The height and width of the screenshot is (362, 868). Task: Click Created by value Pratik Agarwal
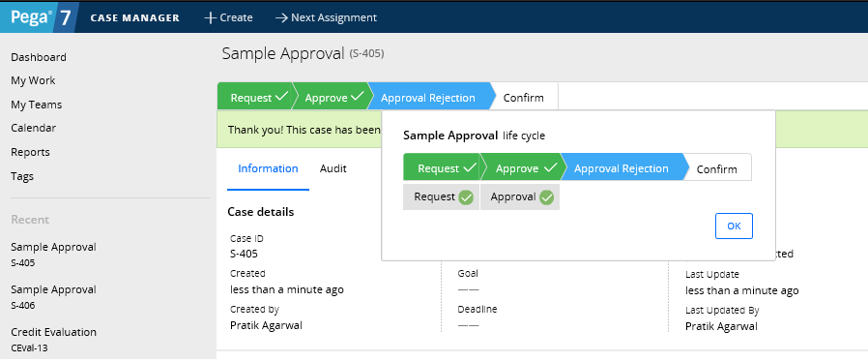(x=266, y=325)
